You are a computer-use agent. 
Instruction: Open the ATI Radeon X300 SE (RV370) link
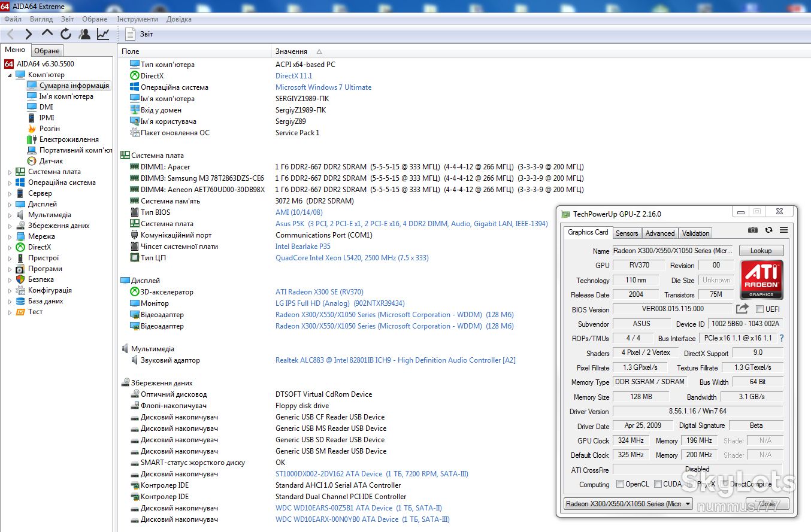click(319, 292)
